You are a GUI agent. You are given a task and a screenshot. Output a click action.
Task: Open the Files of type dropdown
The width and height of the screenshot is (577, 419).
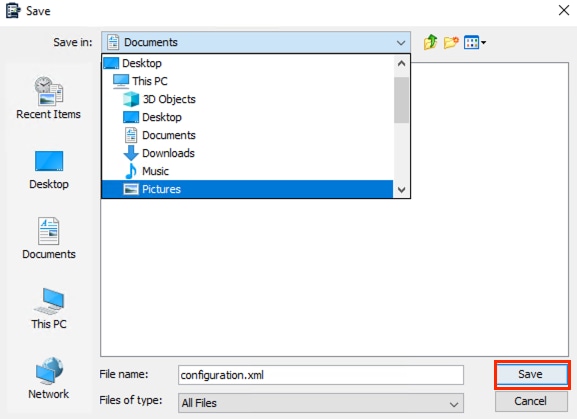coord(321,403)
